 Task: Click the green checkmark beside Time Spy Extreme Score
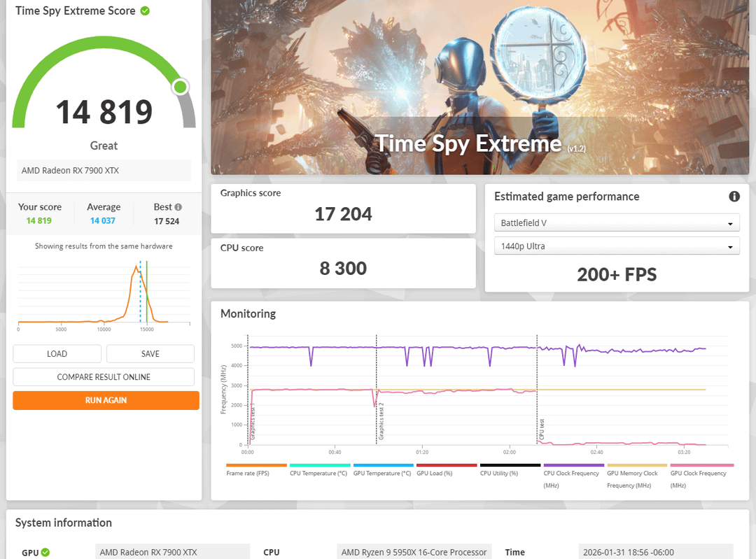(x=145, y=11)
